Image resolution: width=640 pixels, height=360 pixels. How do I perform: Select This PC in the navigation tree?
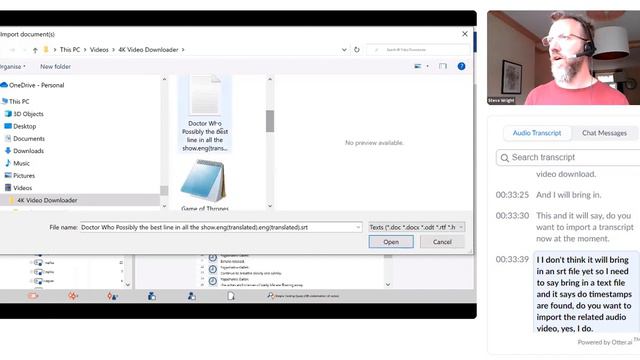(16, 101)
